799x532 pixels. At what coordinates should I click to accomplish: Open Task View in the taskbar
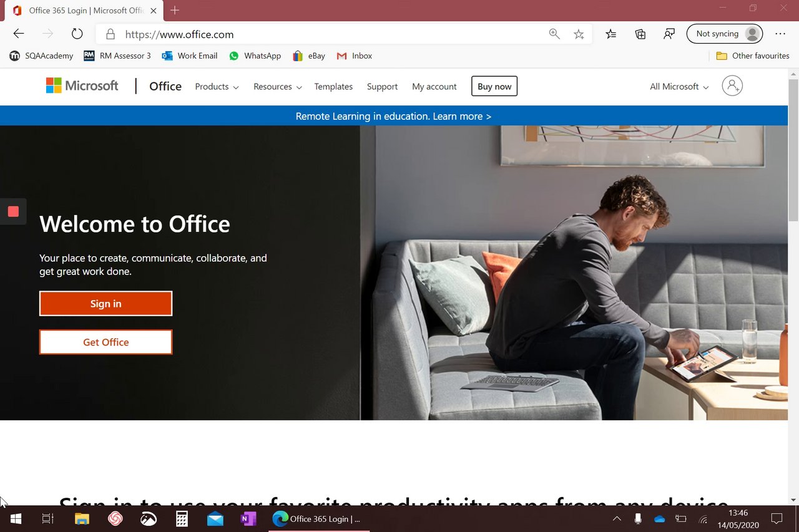[48, 518]
